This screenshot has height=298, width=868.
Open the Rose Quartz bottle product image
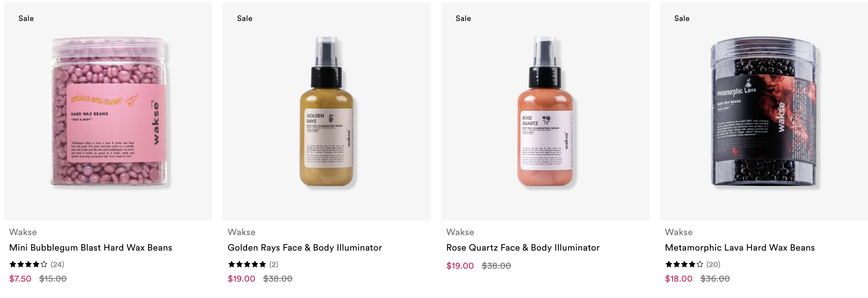(x=545, y=111)
